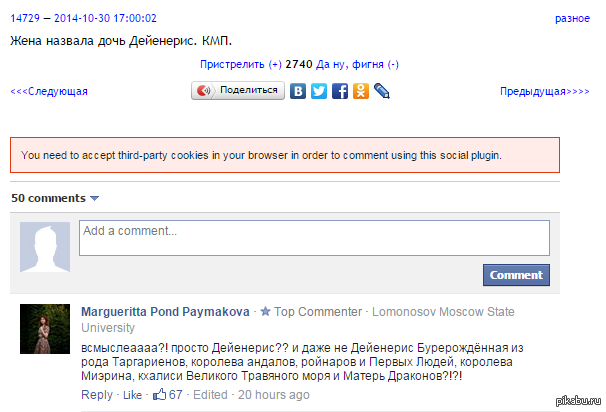606x412 pixels.
Task: Click Reply under Margueritta's comment
Action: 96,396
